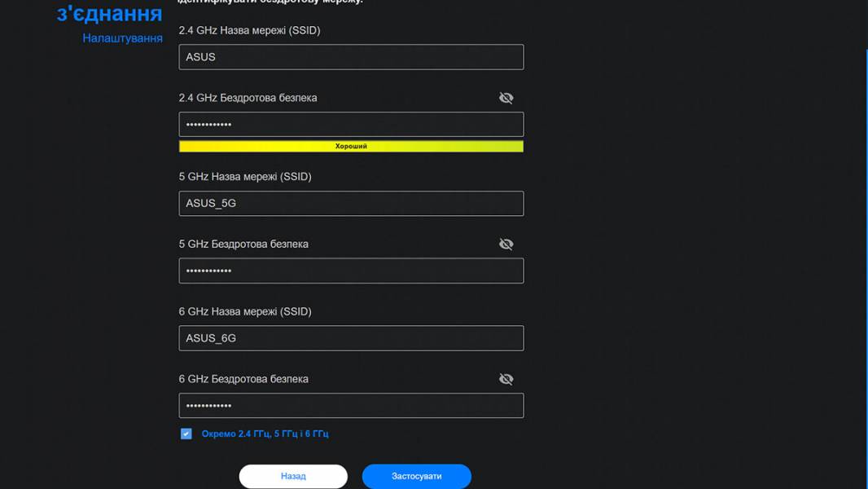Click the 5 GHz wireless security password field
The height and width of the screenshot is (489, 868).
tap(351, 271)
